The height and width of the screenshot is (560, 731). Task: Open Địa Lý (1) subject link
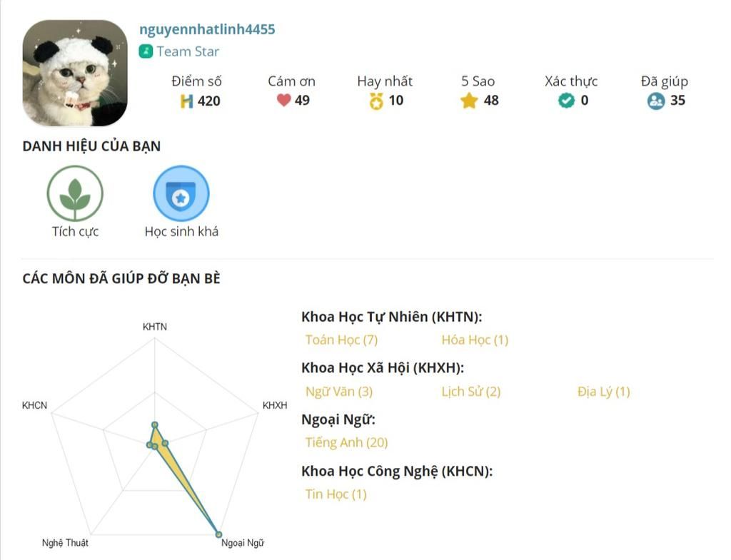pos(604,392)
